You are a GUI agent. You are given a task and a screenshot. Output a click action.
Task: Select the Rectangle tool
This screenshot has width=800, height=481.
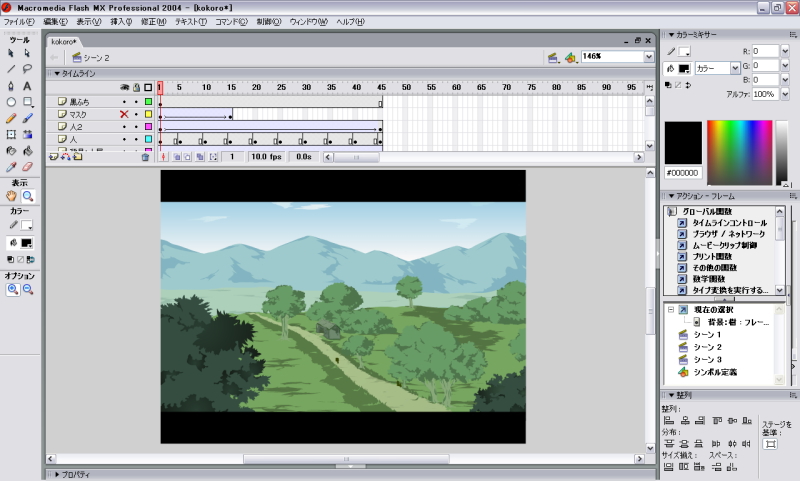[x=27, y=102]
